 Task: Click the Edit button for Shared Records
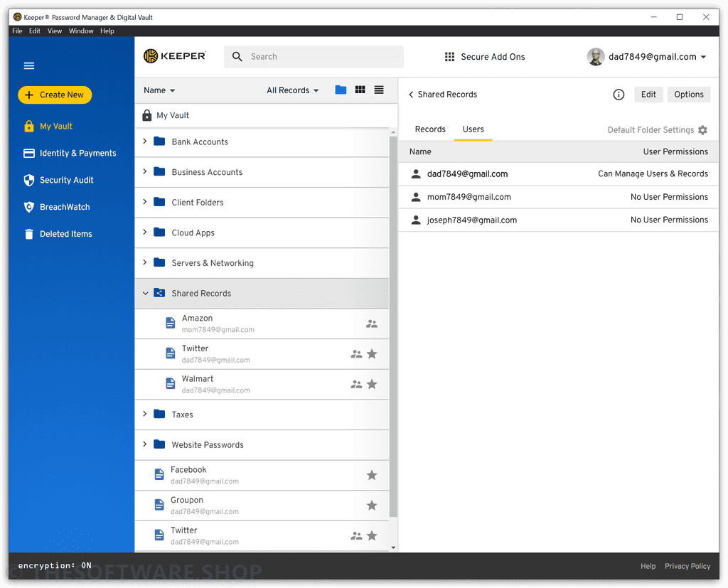click(648, 95)
